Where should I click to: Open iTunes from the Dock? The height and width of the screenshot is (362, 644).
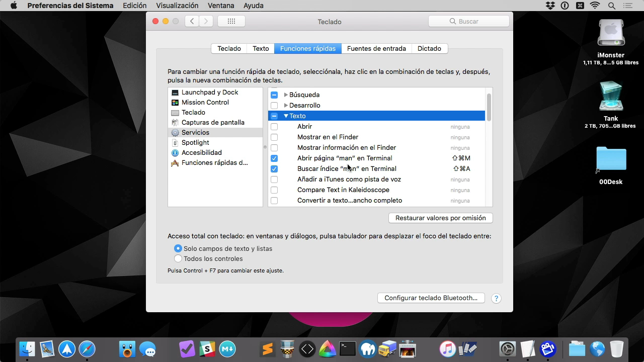point(447,348)
